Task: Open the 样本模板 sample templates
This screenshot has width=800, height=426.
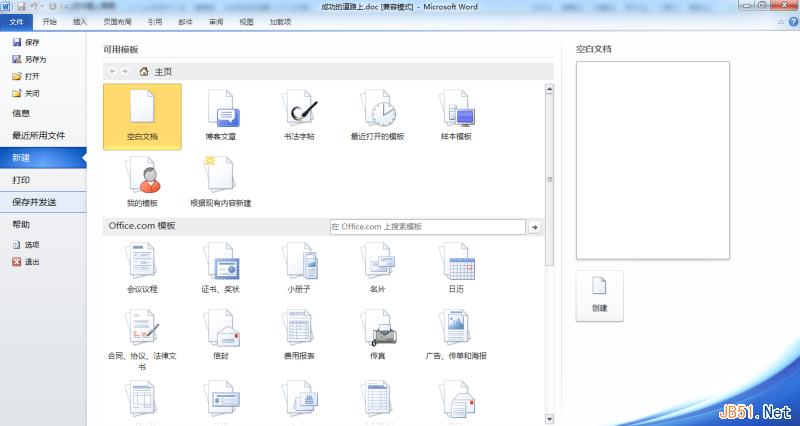Action: [x=456, y=115]
